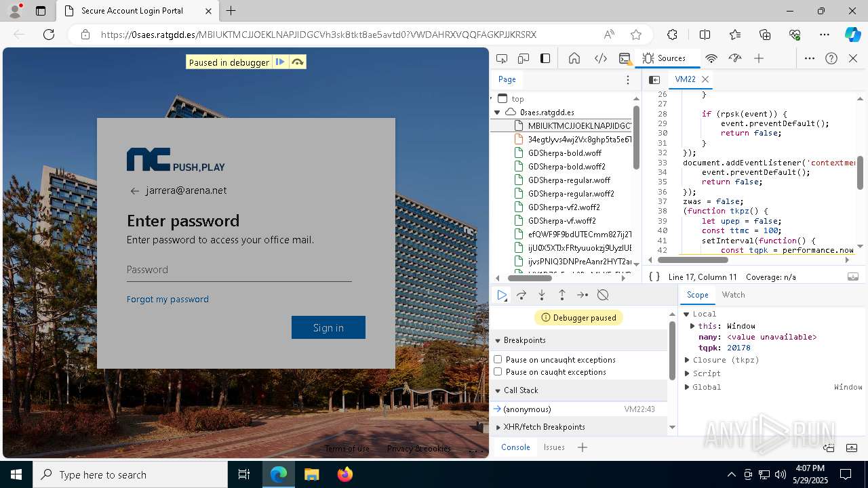Step out of current function
Screen dimensions: 868x488
coord(562,295)
